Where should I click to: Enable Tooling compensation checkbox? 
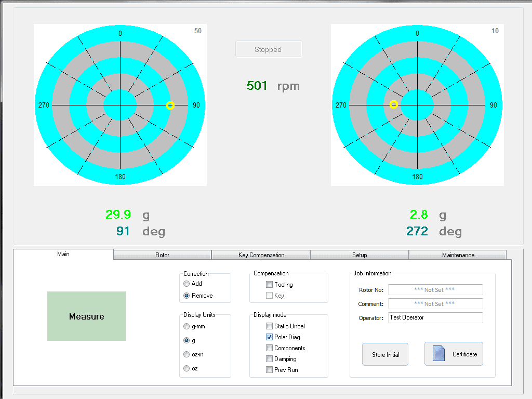(x=269, y=285)
